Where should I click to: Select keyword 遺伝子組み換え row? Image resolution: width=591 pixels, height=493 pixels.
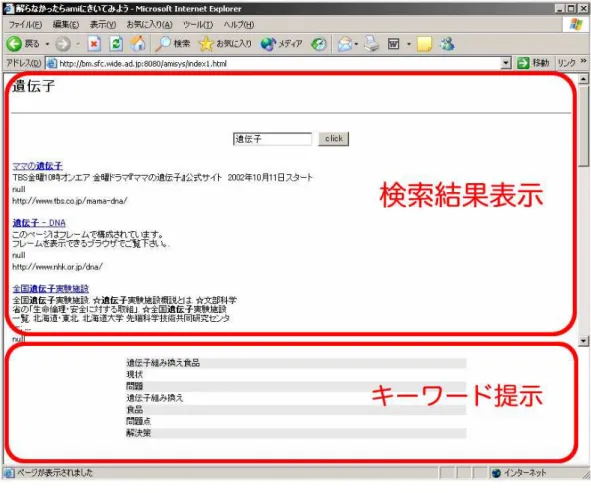pyautogui.click(x=296, y=398)
